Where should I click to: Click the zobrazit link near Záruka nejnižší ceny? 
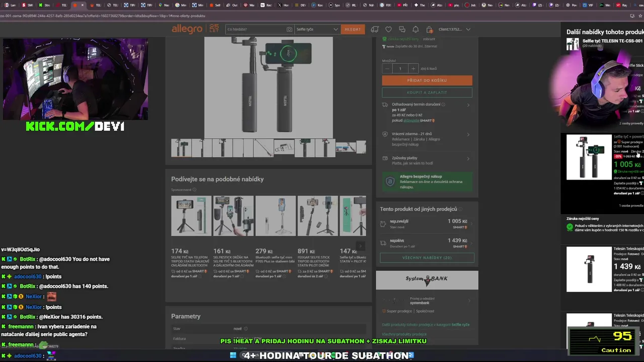point(429,39)
